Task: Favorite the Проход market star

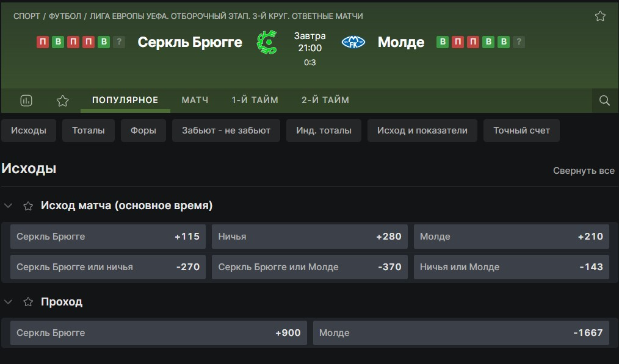Action: click(x=28, y=302)
